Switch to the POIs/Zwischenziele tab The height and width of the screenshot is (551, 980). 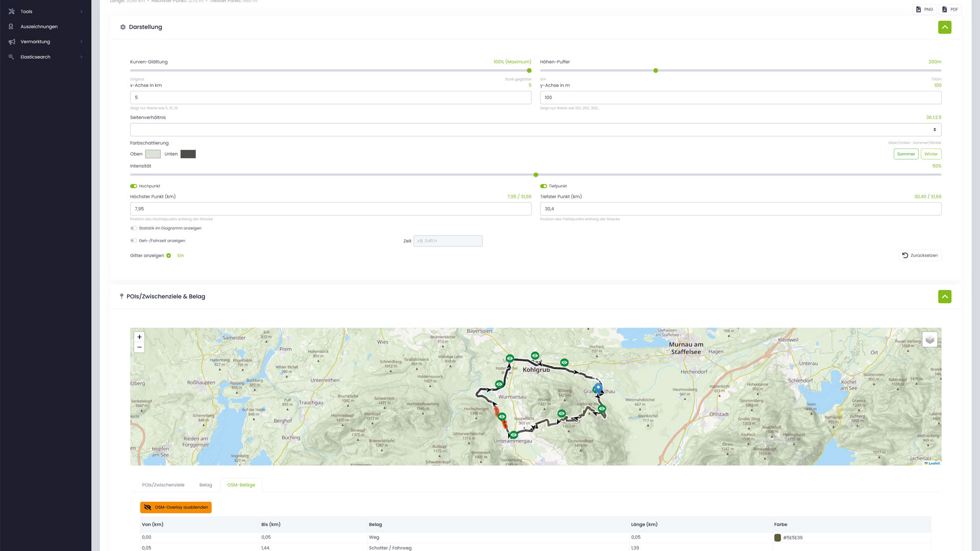tap(163, 485)
